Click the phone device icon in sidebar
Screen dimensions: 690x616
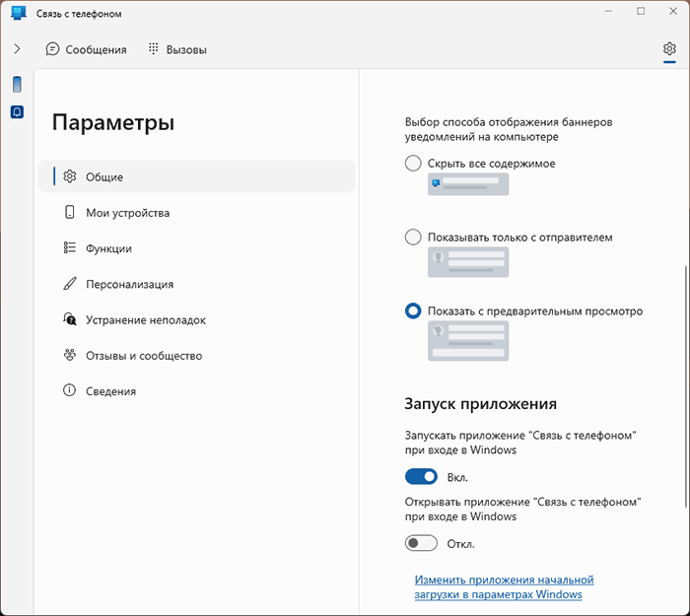coord(17,84)
